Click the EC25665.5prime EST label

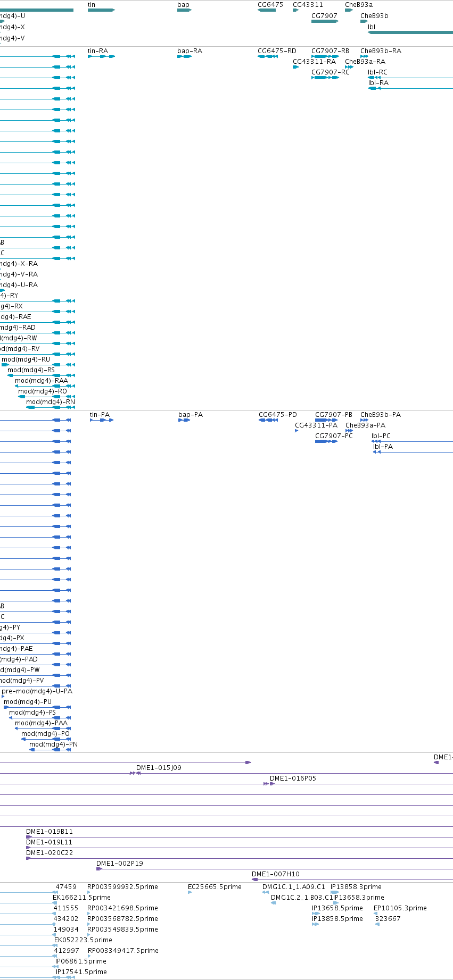click(x=215, y=887)
